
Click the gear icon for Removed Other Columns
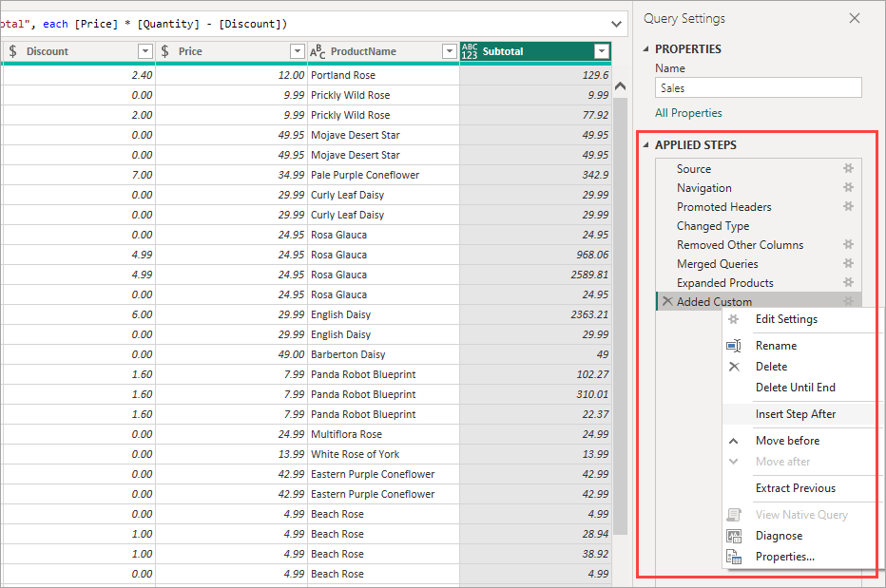pos(848,244)
